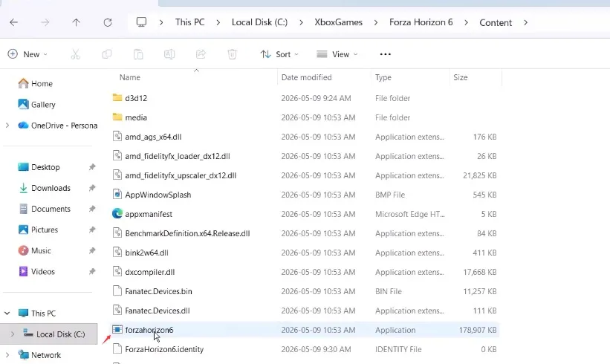This screenshot has height=364, width=610.
Task: Navigate to XboxGames breadcrumb
Action: click(339, 22)
